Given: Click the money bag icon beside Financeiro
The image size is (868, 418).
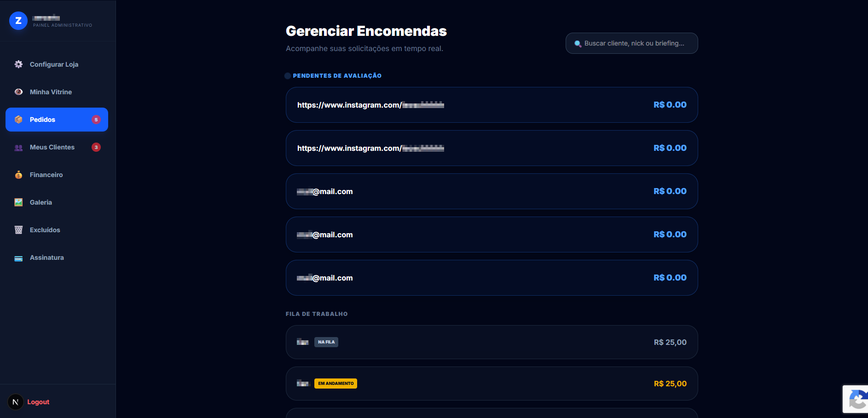Looking at the screenshot, I should (x=18, y=175).
